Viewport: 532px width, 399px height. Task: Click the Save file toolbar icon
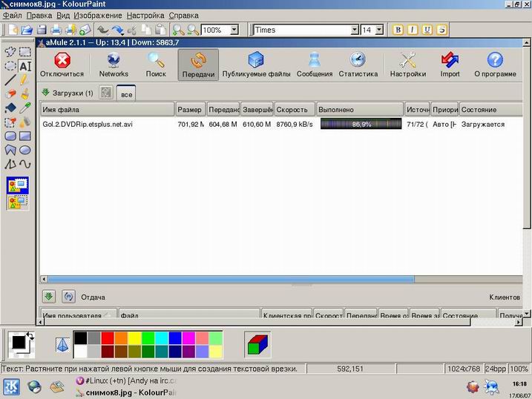pyautogui.click(x=42, y=30)
